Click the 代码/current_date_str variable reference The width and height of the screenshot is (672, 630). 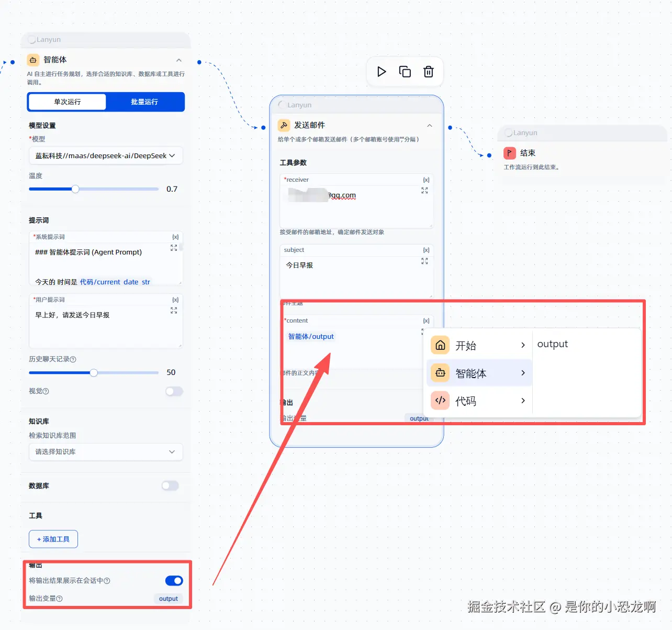[x=115, y=282]
